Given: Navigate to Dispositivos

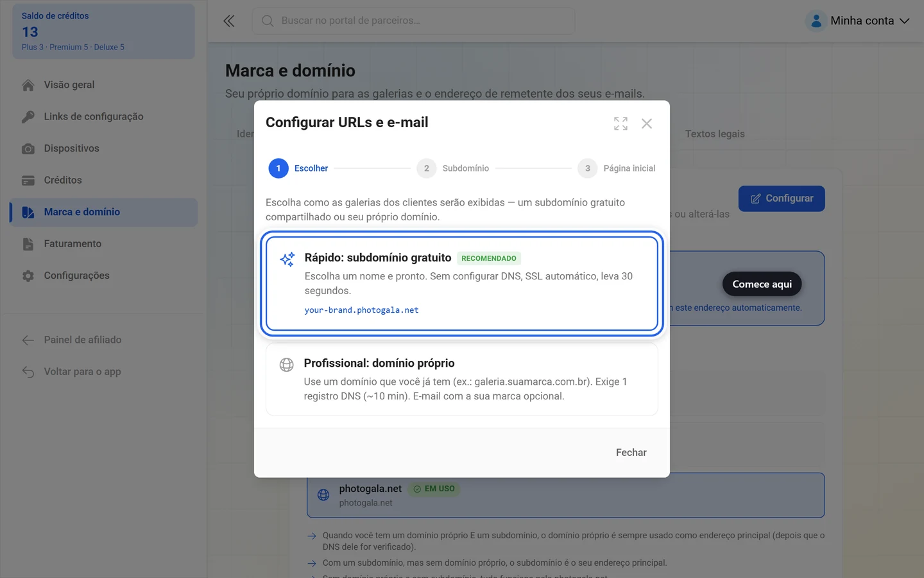Looking at the screenshot, I should coord(104,148).
